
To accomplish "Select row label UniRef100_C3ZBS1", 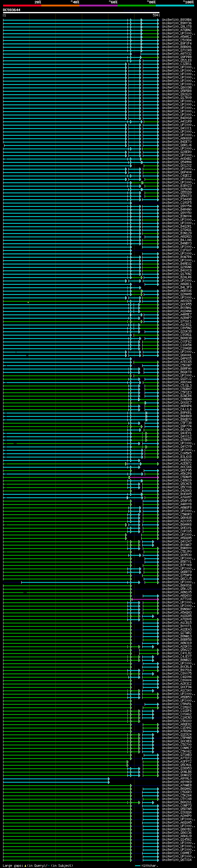I will tap(177, 64).
